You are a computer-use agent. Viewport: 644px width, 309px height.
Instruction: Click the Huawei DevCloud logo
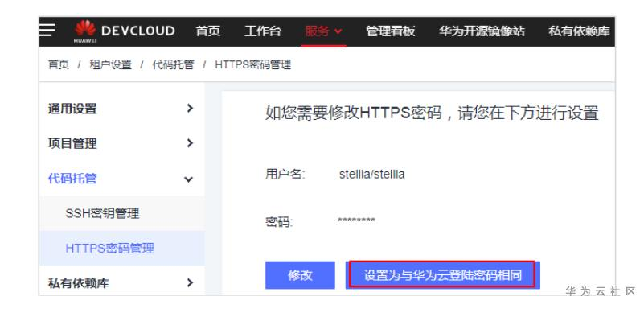[x=125, y=31]
